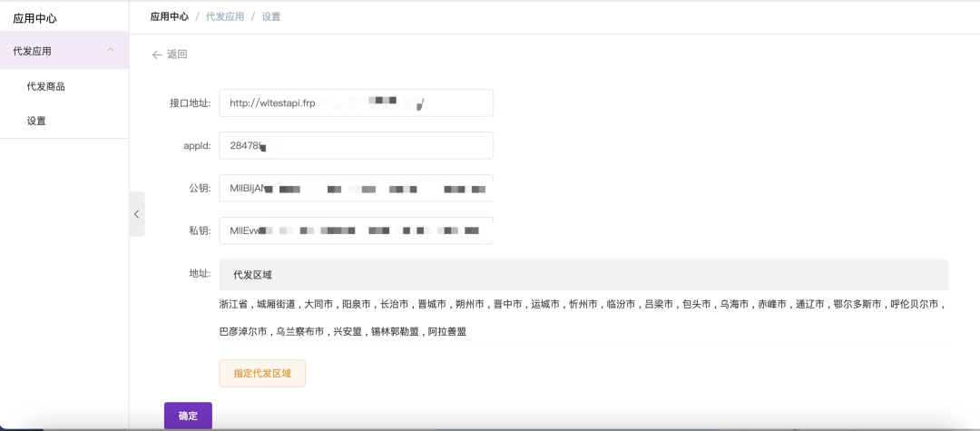Click the 指定代发区域 button
The height and width of the screenshot is (431, 980).
262,374
